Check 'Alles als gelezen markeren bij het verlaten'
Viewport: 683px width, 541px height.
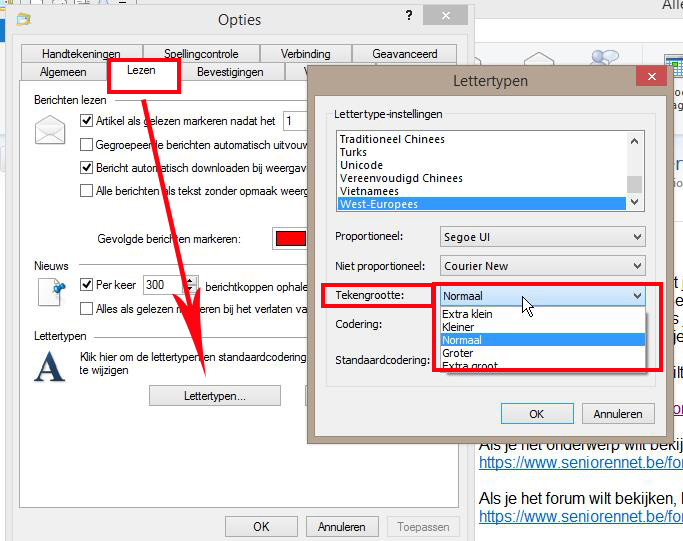tap(87, 309)
